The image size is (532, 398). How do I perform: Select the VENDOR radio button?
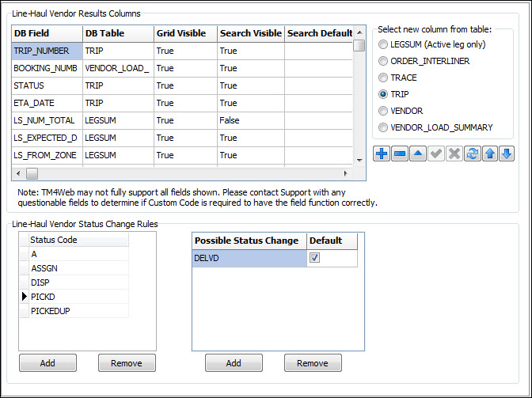click(382, 111)
